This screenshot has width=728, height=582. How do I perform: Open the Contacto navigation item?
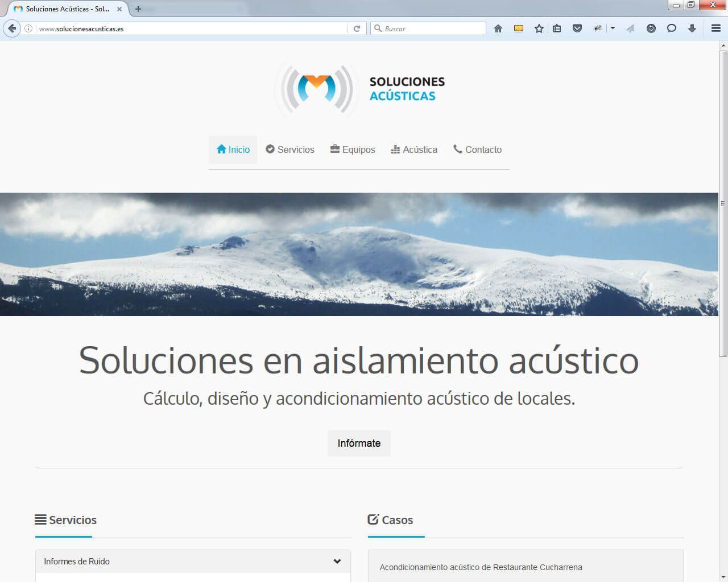pyautogui.click(x=478, y=149)
